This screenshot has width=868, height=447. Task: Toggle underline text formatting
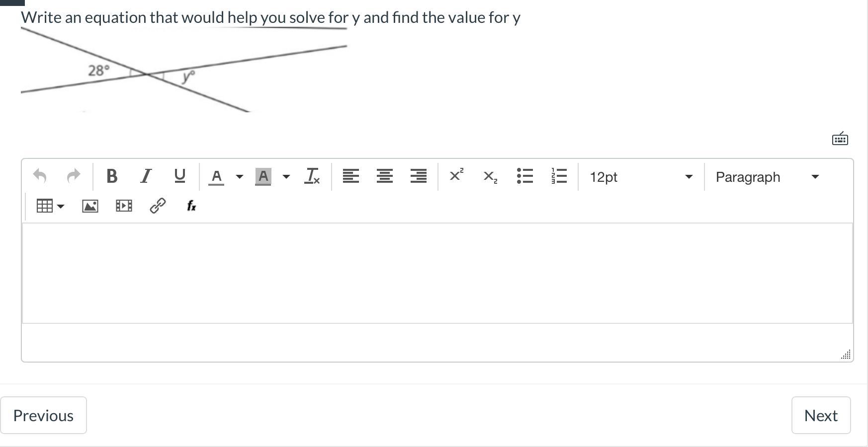click(x=179, y=176)
